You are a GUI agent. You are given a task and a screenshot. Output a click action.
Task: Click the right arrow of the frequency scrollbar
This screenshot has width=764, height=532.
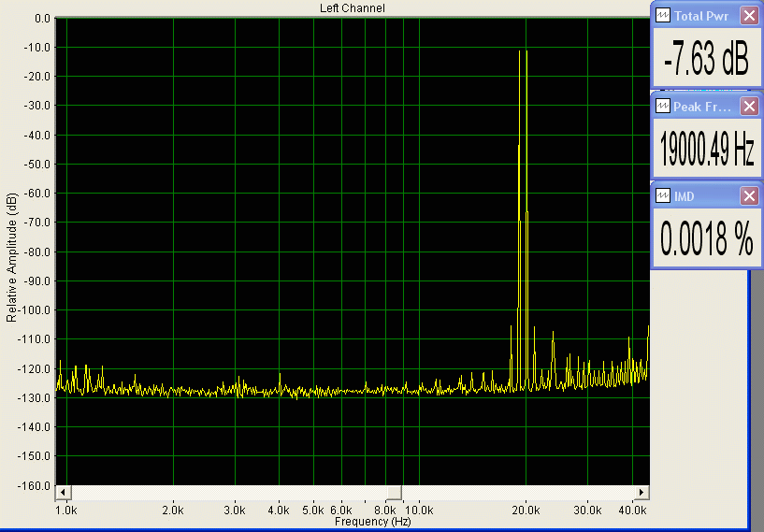click(x=641, y=492)
